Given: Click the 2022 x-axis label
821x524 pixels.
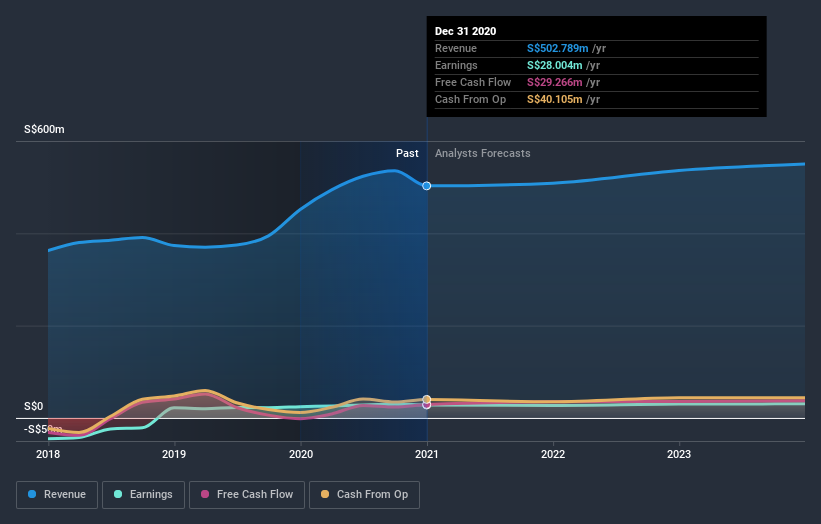Looking at the screenshot, I should click(x=553, y=454).
